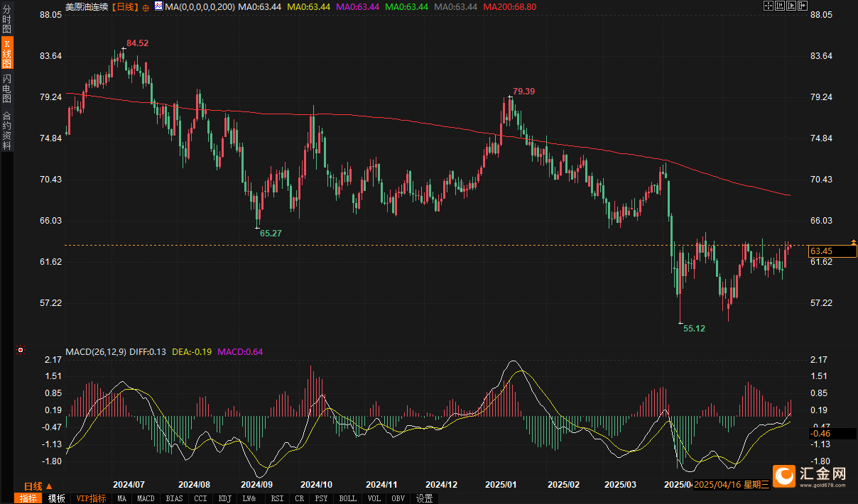Click the MACD(26,12,9) parameter label
The image size is (858, 504).
96,351
